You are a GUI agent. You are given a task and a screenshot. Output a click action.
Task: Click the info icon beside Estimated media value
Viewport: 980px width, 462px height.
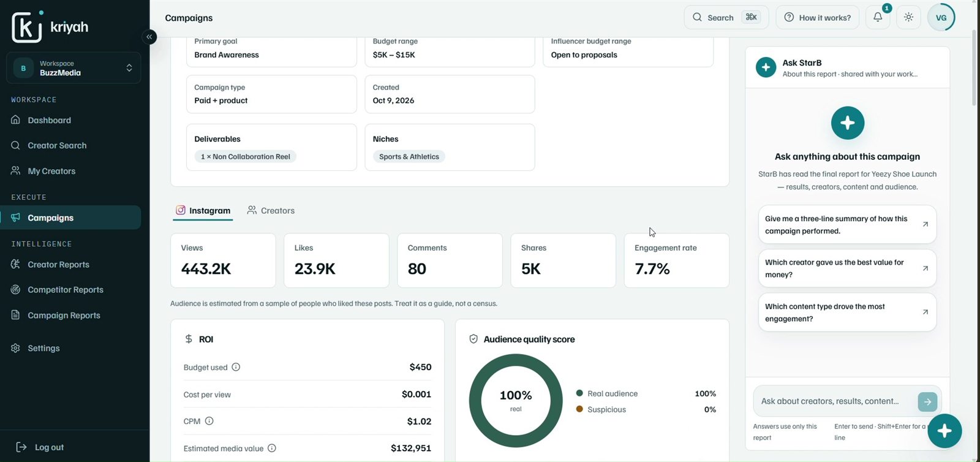[272, 448]
